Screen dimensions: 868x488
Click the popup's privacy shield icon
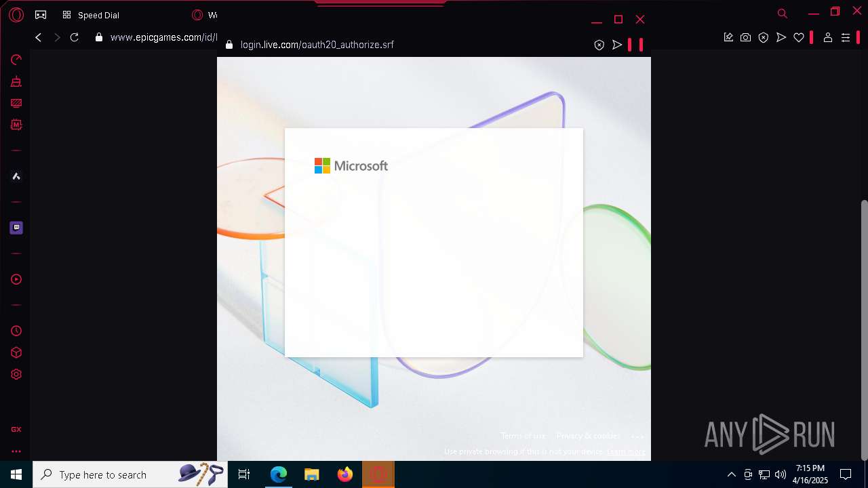(x=599, y=45)
